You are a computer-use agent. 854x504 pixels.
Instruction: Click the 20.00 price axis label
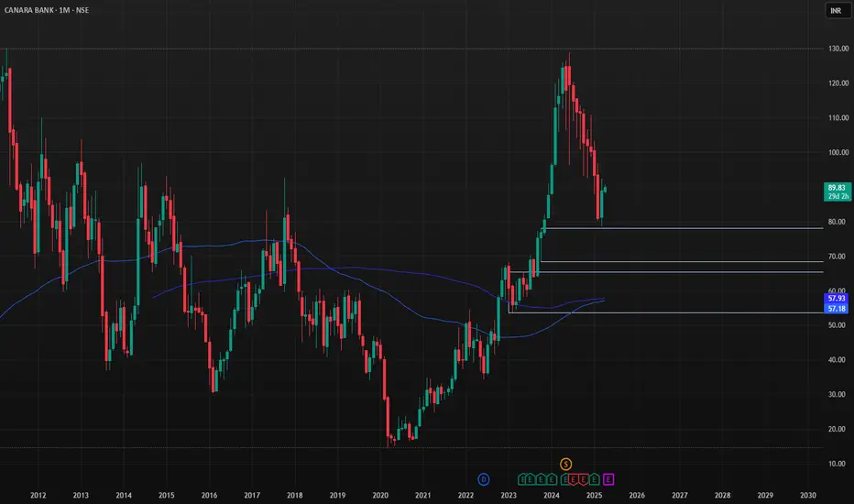click(838, 429)
